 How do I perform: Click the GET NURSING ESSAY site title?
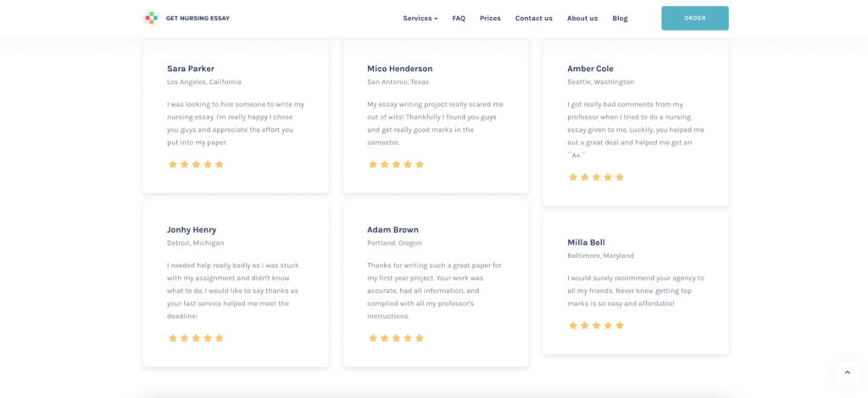198,19
